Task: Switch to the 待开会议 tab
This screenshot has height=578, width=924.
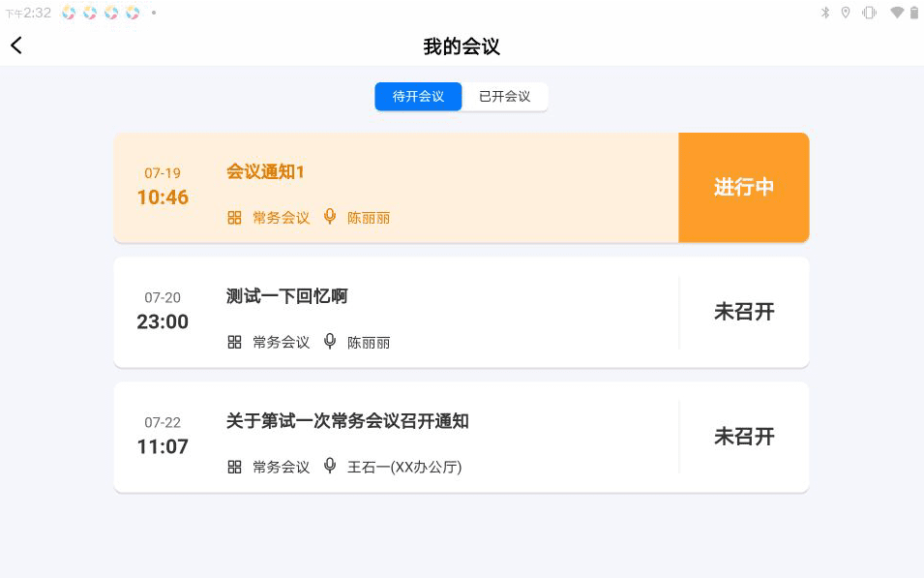Action: [x=418, y=96]
